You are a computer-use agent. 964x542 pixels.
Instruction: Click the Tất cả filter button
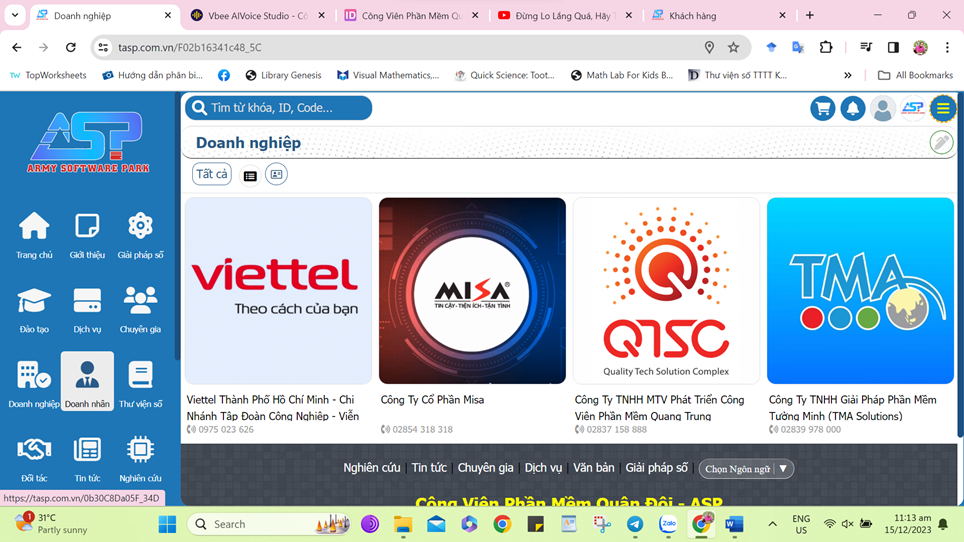tap(211, 174)
